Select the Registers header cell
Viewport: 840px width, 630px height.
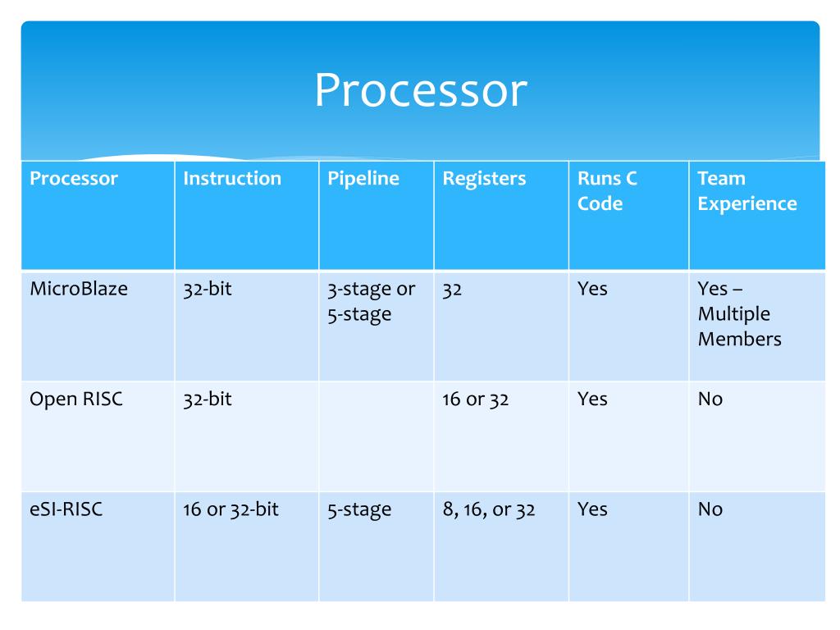point(501,215)
